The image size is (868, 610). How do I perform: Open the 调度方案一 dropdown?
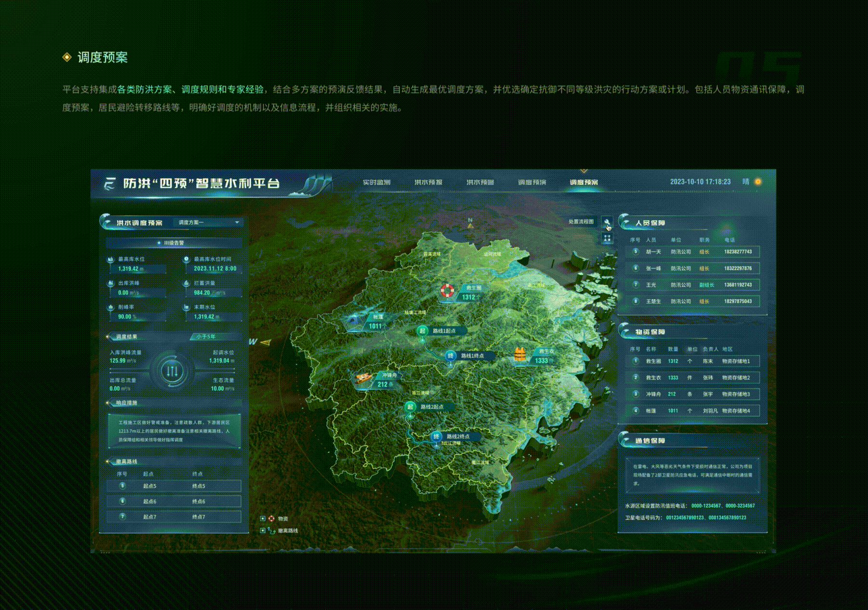pos(208,223)
